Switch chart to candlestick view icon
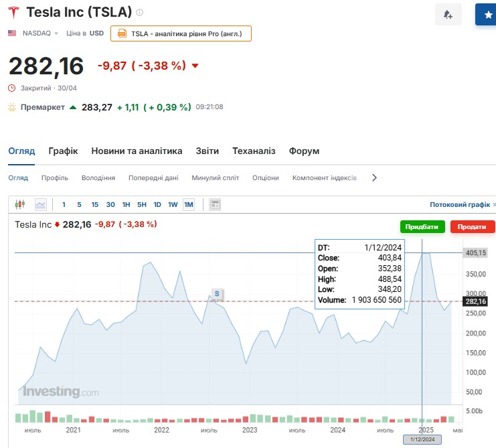Screen dimensions: 496x448 tap(19, 204)
